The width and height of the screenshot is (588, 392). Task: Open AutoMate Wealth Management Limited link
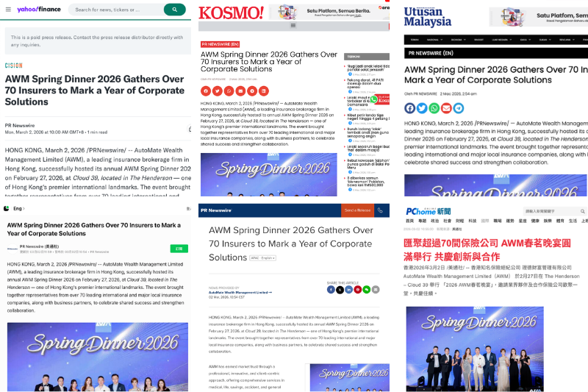pos(240,292)
